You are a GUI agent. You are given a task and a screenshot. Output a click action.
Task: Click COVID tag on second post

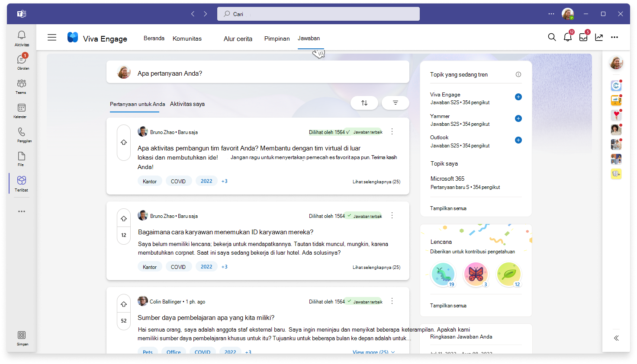point(178,267)
